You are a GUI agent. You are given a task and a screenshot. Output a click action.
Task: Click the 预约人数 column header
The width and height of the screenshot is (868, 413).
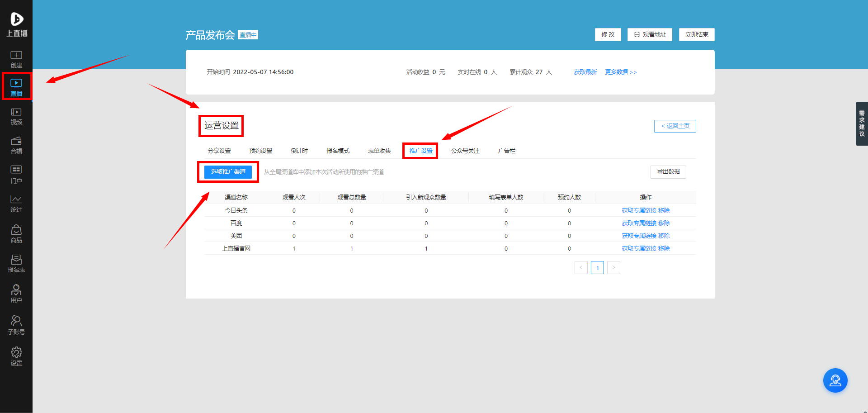569,197
